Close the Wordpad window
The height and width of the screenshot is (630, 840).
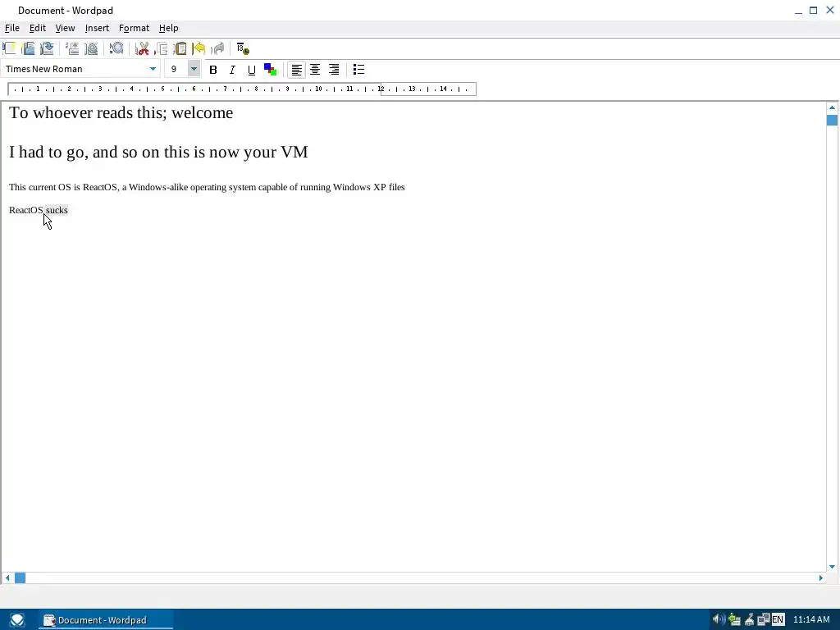[x=830, y=10]
